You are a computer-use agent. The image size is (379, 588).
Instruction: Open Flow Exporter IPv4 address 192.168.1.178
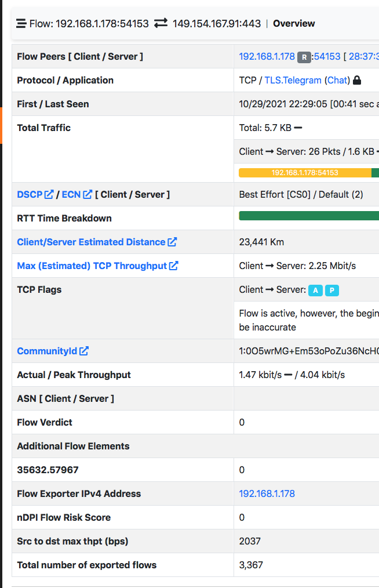tap(267, 494)
